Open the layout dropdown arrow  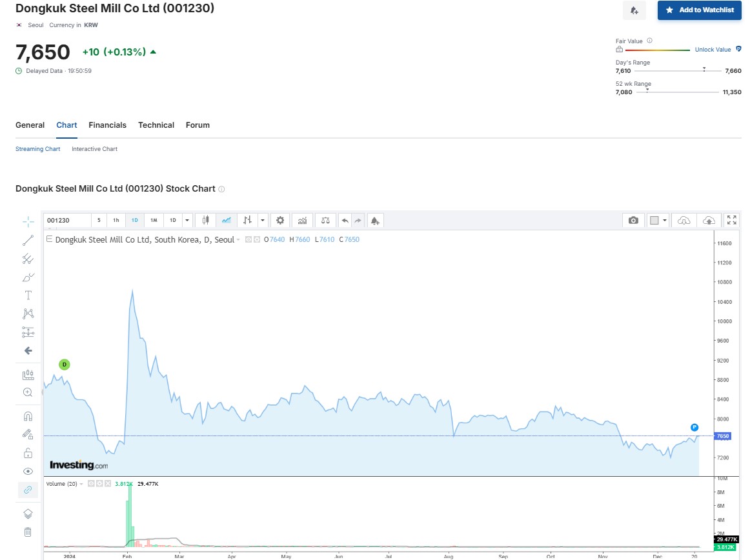(665, 221)
